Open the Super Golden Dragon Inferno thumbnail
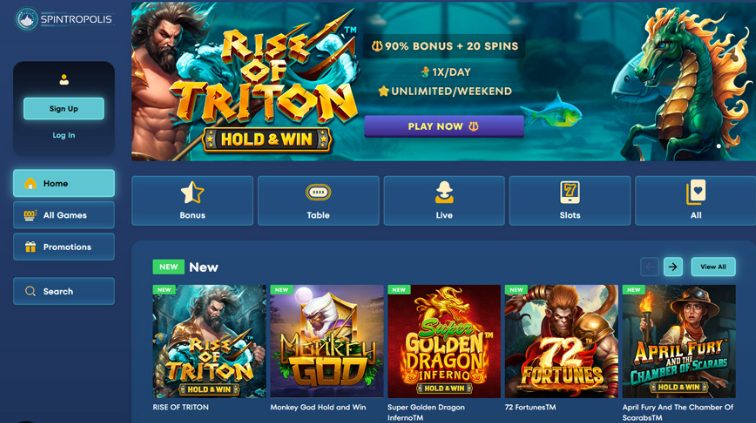756x423 pixels. pyautogui.click(x=444, y=341)
